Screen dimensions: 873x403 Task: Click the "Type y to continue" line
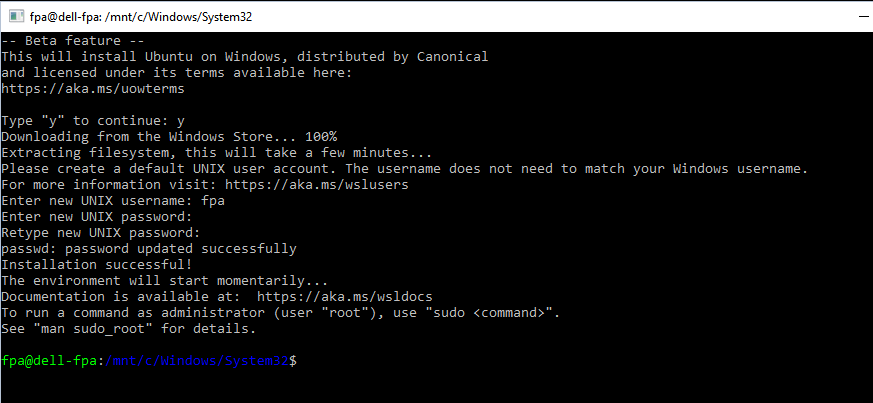coord(92,120)
